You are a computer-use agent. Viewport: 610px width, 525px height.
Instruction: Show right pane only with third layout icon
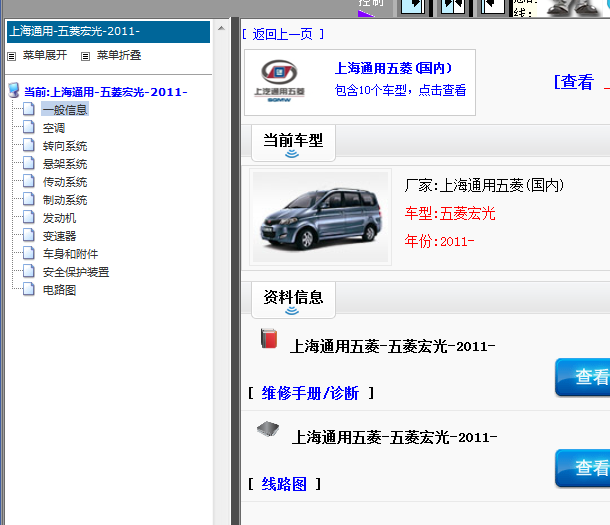click(493, 7)
